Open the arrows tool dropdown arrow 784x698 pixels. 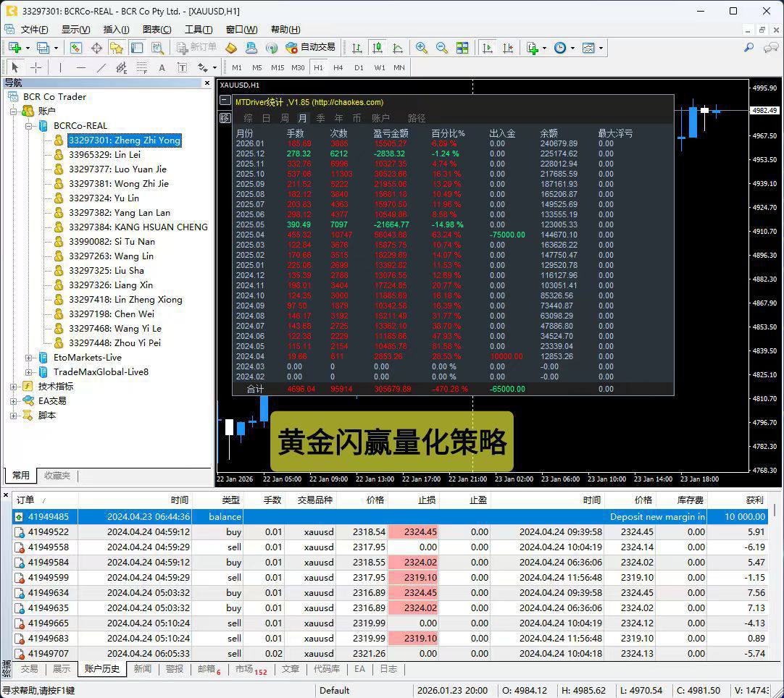(x=215, y=67)
